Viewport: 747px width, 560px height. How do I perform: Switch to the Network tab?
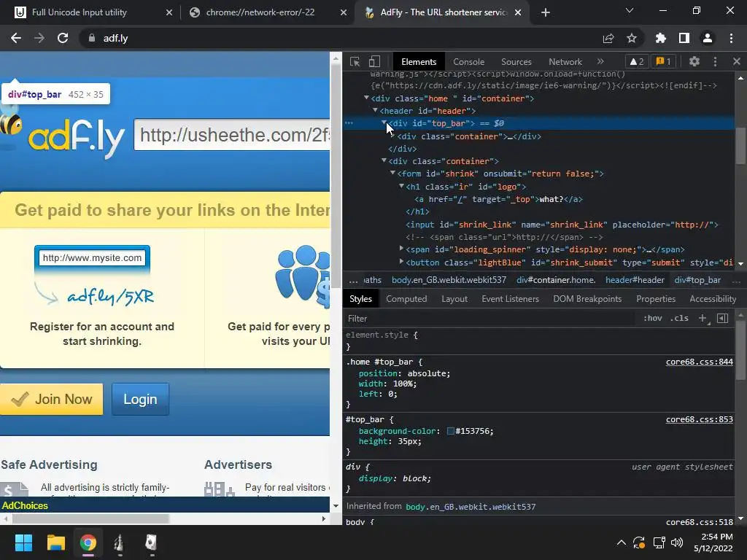coord(565,62)
